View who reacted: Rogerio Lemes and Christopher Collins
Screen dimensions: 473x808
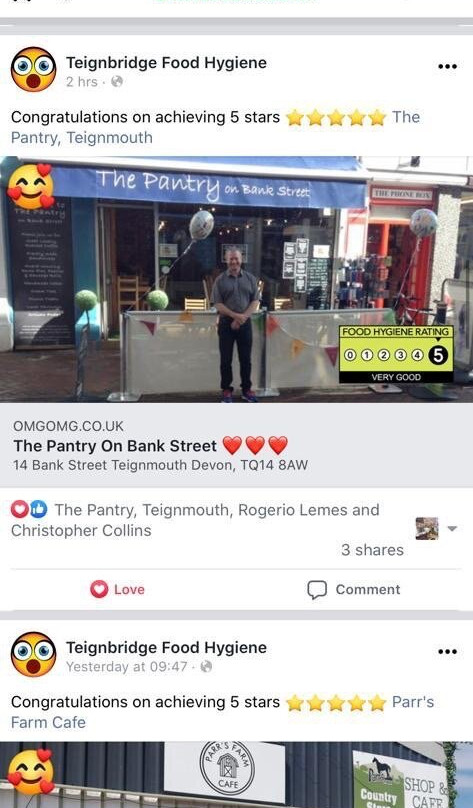click(195, 520)
